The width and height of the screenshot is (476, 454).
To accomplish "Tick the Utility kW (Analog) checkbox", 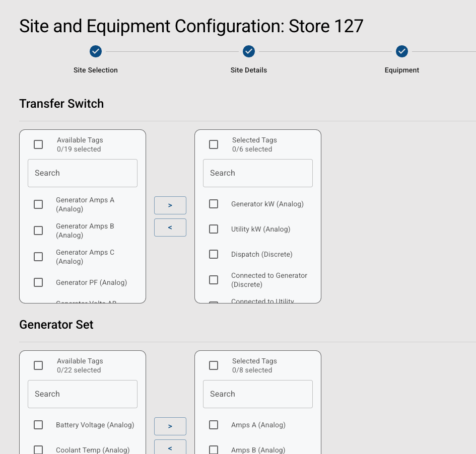I will 214,229.
